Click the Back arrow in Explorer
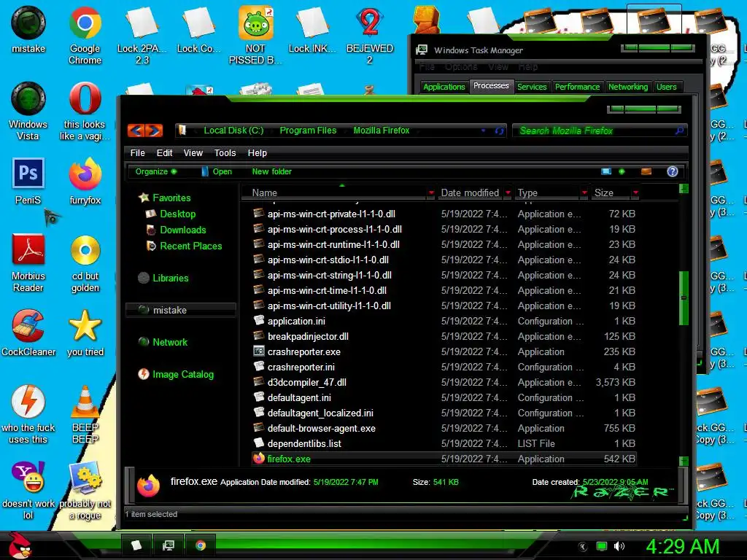The height and width of the screenshot is (560, 747). coord(136,130)
